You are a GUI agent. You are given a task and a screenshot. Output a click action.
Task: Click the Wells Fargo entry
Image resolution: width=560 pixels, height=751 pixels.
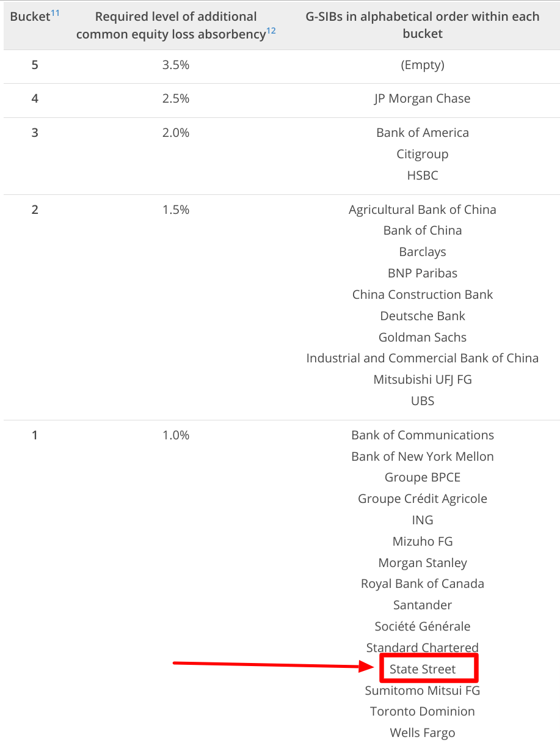[423, 733]
